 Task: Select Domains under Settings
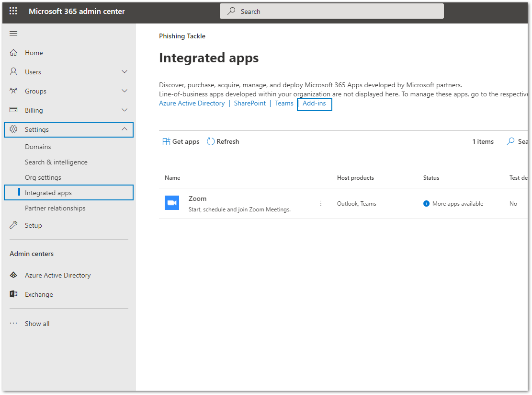(x=38, y=147)
